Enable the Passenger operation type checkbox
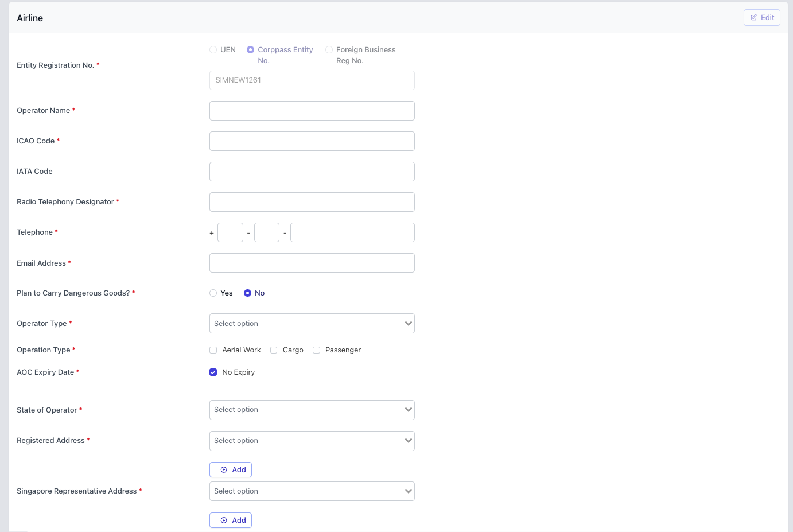 [x=316, y=350]
